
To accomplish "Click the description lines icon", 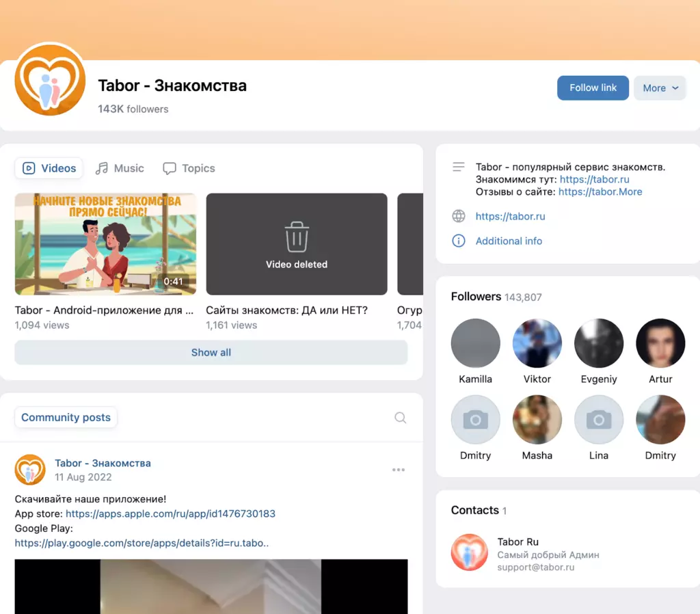I will coord(459,167).
